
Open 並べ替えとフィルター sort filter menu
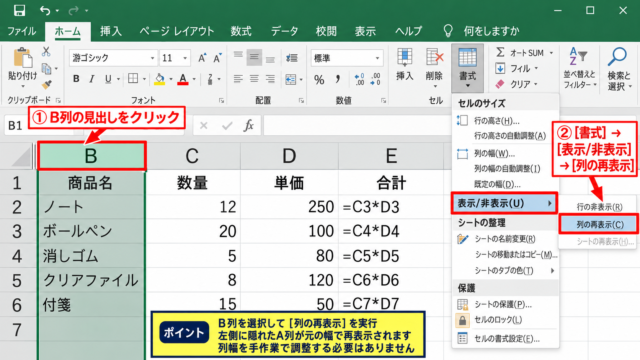[580, 68]
